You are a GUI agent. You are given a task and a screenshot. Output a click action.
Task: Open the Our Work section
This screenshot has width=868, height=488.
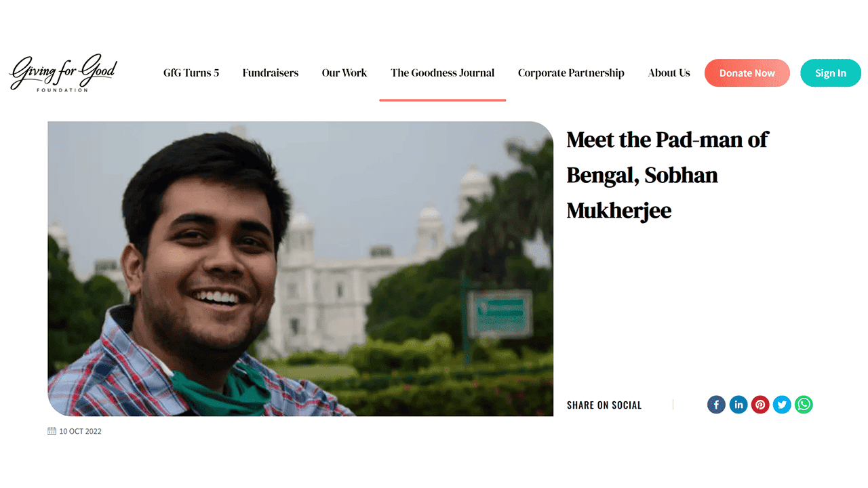point(344,73)
